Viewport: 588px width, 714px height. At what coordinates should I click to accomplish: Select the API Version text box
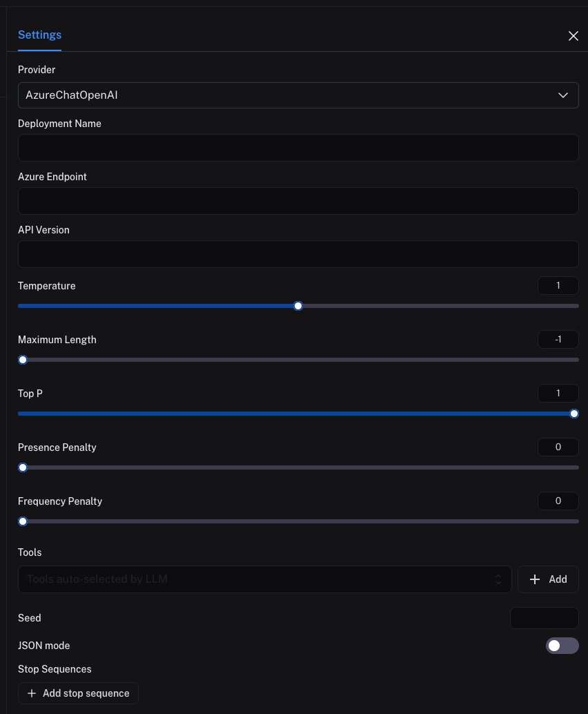[297, 254]
